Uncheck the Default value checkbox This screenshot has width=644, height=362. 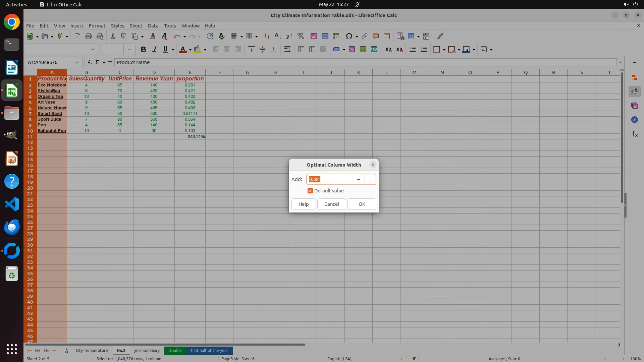click(310, 191)
